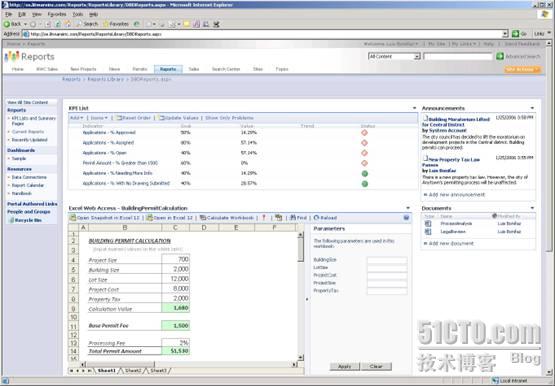Click Advanced Search link

click(x=523, y=56)
